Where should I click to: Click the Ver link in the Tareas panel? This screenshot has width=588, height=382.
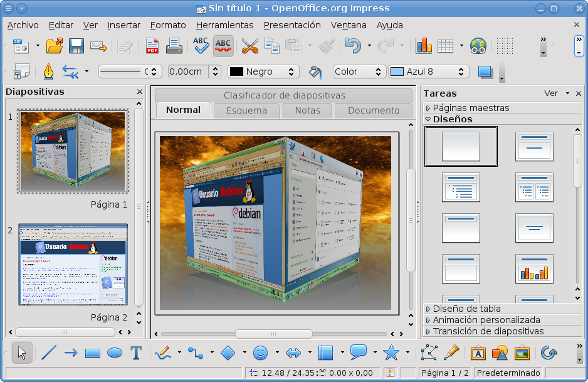[x=552, y=93]
